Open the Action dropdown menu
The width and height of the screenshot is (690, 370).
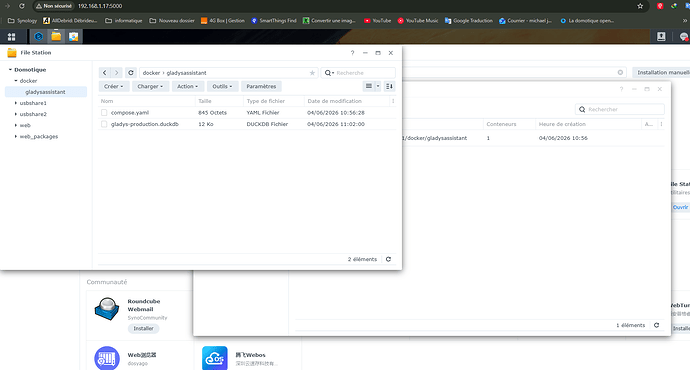tap(187, 86)
